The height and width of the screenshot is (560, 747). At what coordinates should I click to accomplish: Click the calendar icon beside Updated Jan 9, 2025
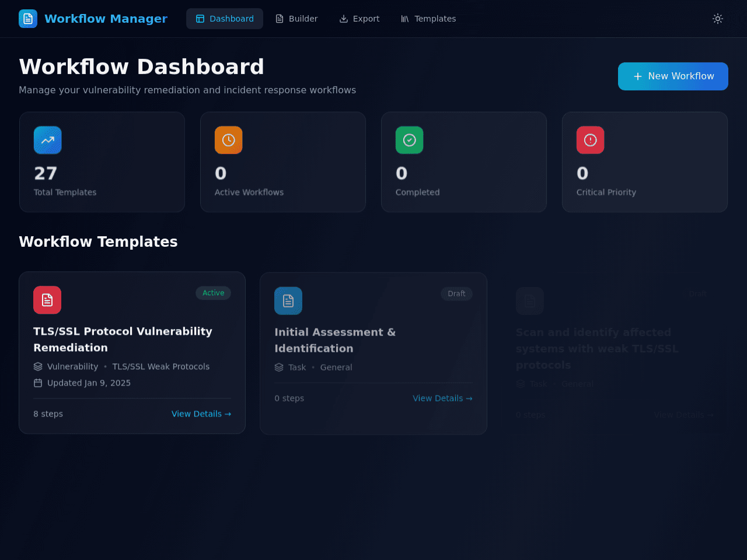pyautogui.click(x=38, y=383)
